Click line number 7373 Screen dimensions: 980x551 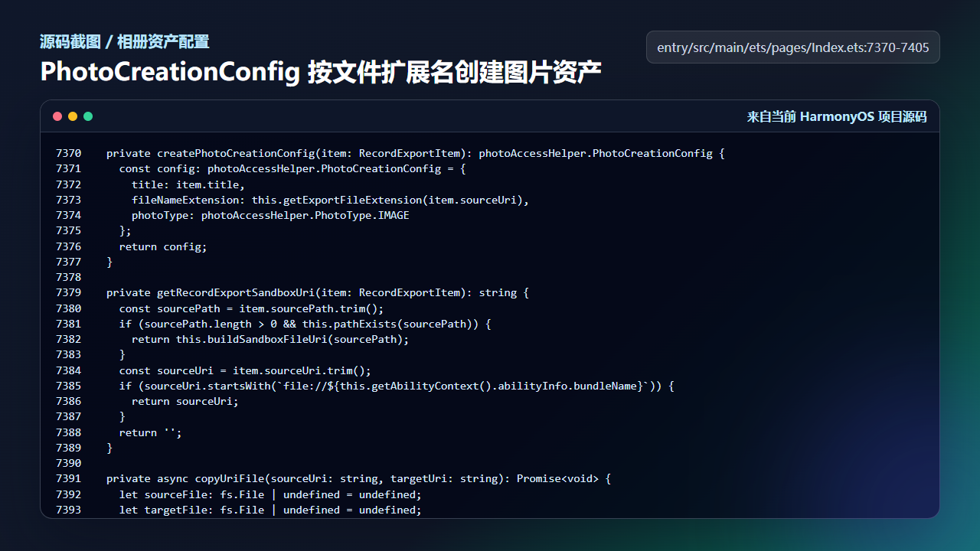pos(68,200)
